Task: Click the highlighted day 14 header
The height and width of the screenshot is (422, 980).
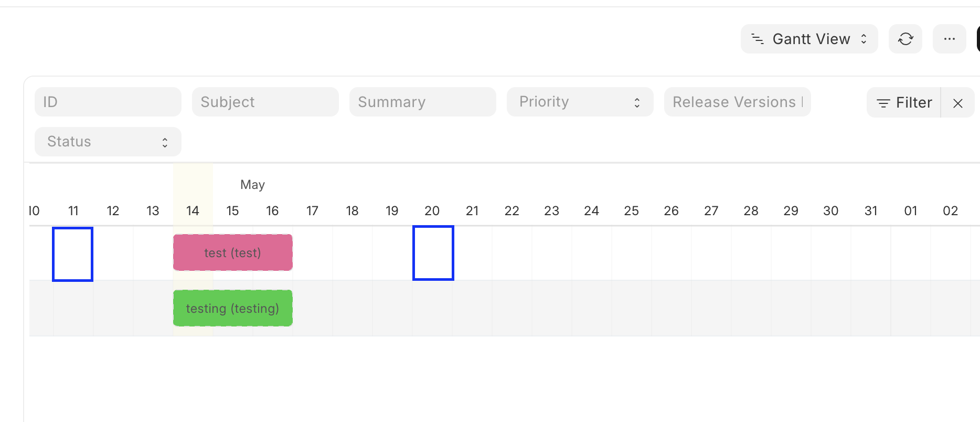Action: 193,211
